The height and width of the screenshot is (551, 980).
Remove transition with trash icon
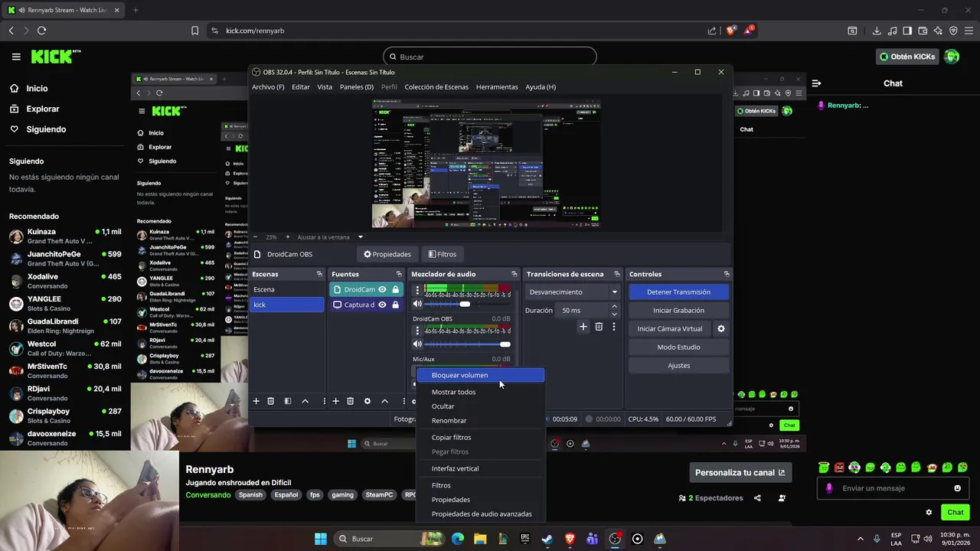coord(599,327)
